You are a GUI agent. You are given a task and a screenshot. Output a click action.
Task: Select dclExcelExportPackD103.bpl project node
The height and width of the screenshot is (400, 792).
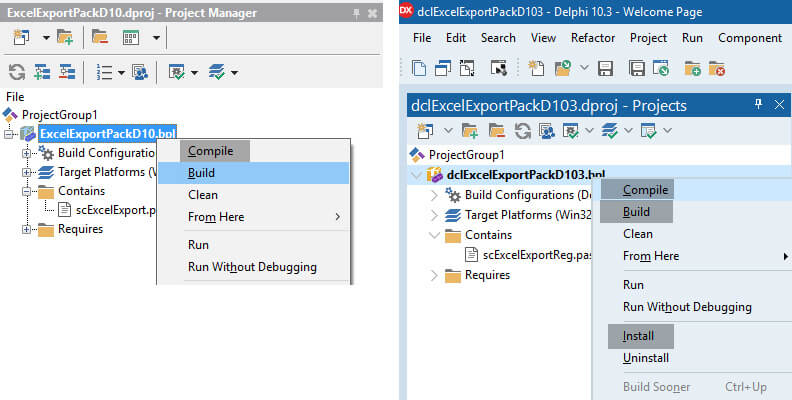tap(525, 175)
